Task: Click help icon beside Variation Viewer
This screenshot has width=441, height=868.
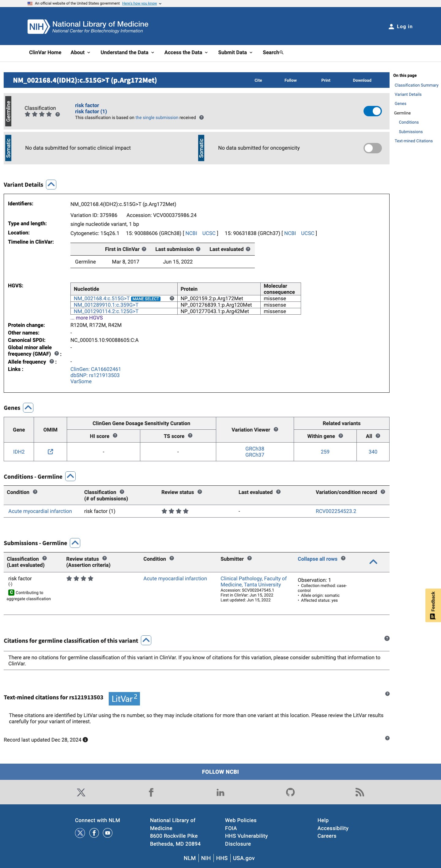Action: pos(276,429)
